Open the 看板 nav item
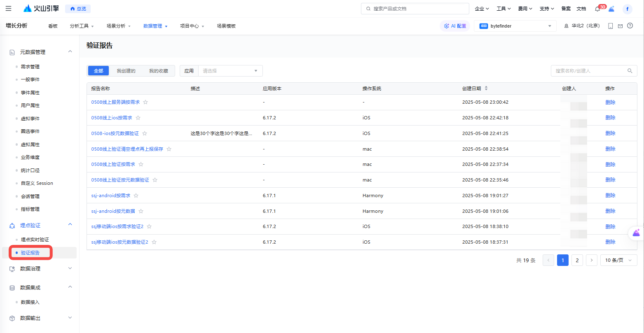The image size is (644, 333). pyautogui.click(x=53, y=26)
